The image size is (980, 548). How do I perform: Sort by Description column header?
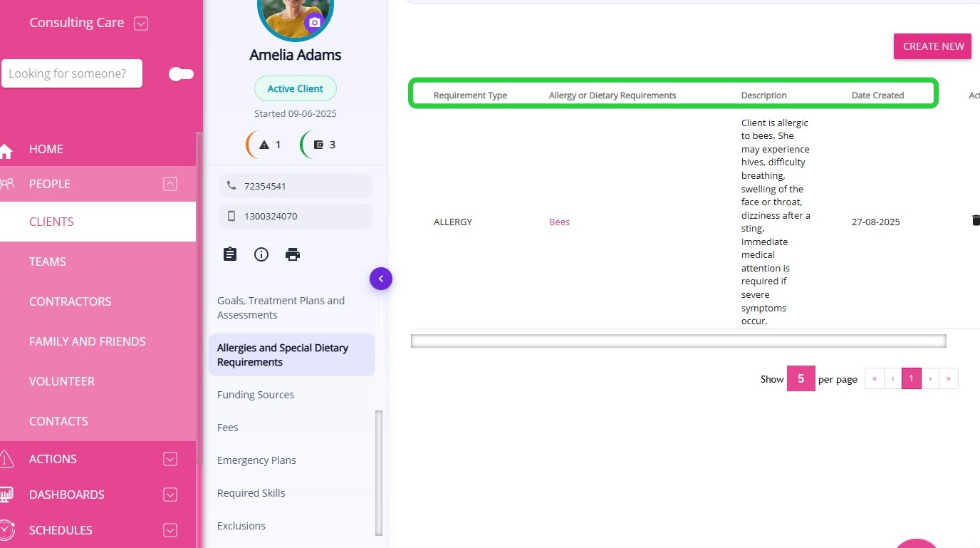764,95
